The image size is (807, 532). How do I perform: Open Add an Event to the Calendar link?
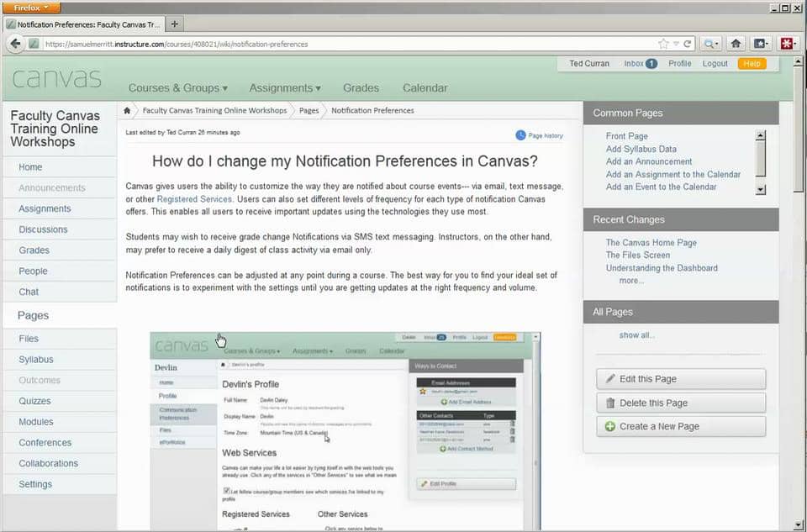click(x=661, y=187)
